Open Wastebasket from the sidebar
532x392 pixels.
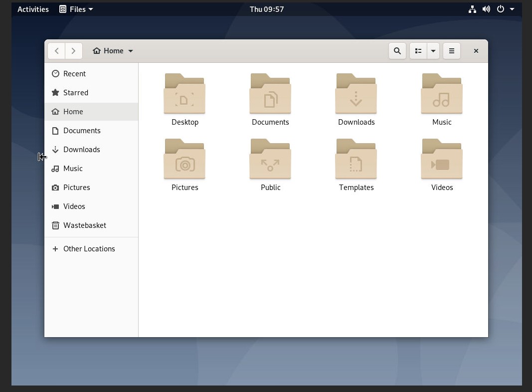click(x=91, y=225)
